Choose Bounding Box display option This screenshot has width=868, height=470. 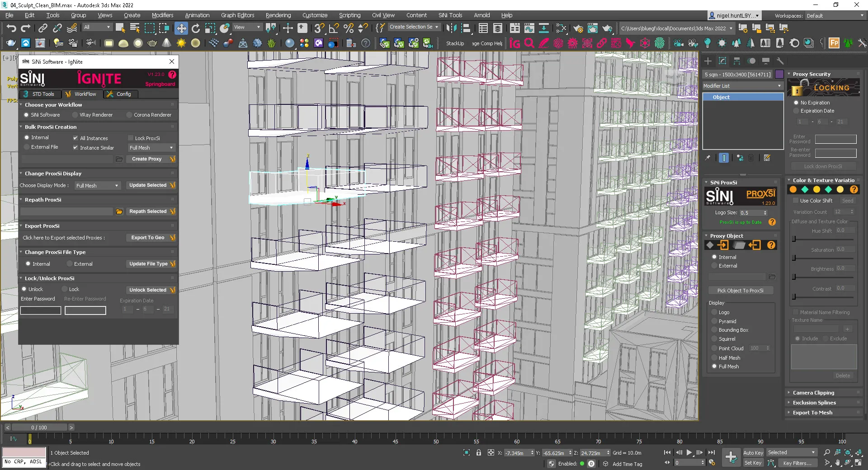point(714,330)
